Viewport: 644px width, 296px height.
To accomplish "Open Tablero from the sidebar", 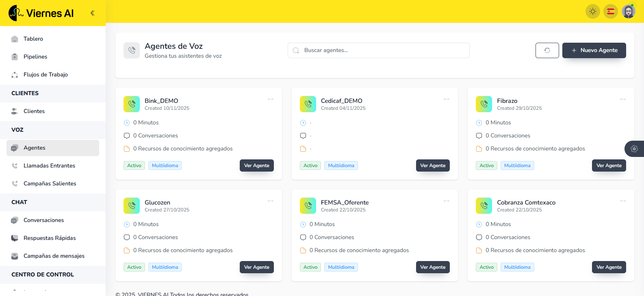I will [33, 39].
